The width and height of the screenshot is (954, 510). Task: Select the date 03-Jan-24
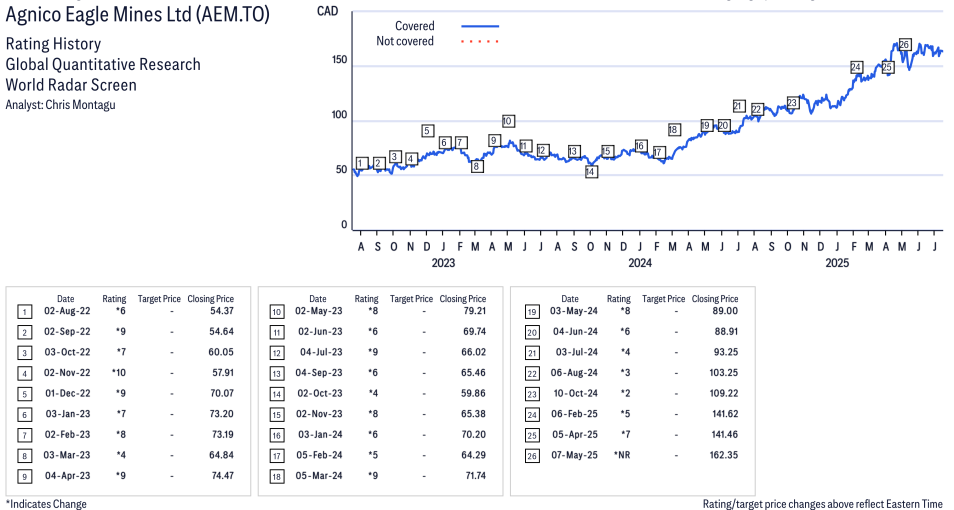pos(320,435)
